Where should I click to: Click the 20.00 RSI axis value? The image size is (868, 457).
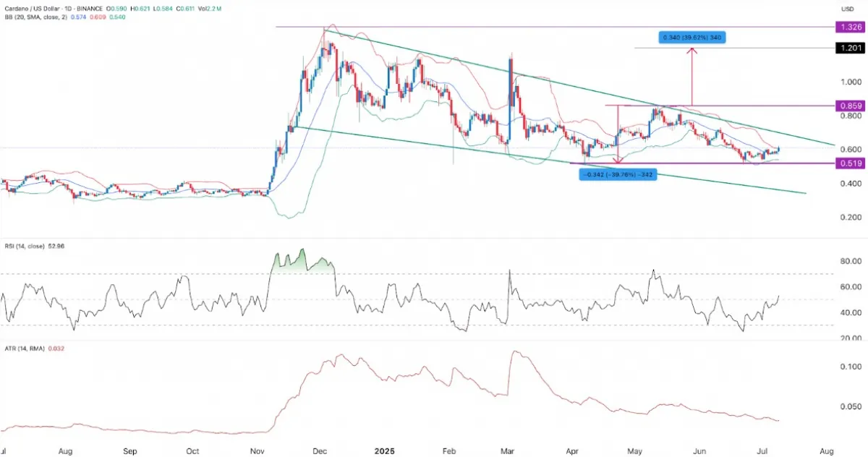pyautogui.click(x=851, y=338)
